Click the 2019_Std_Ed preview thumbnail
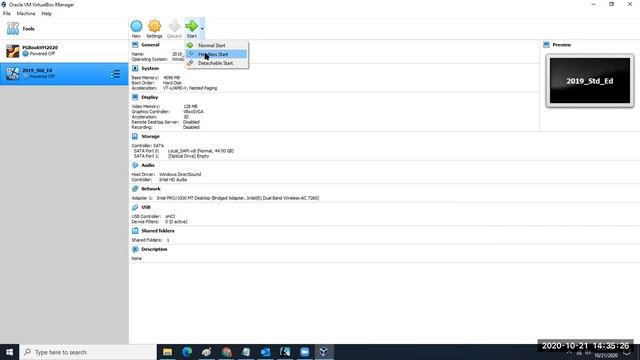 [590, 80]
